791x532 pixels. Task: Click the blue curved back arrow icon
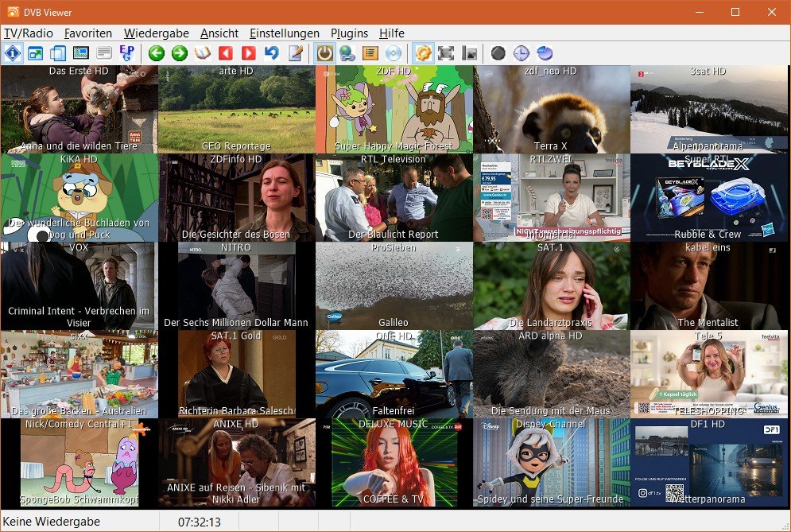pyautogui.click(x=272, y=53)
